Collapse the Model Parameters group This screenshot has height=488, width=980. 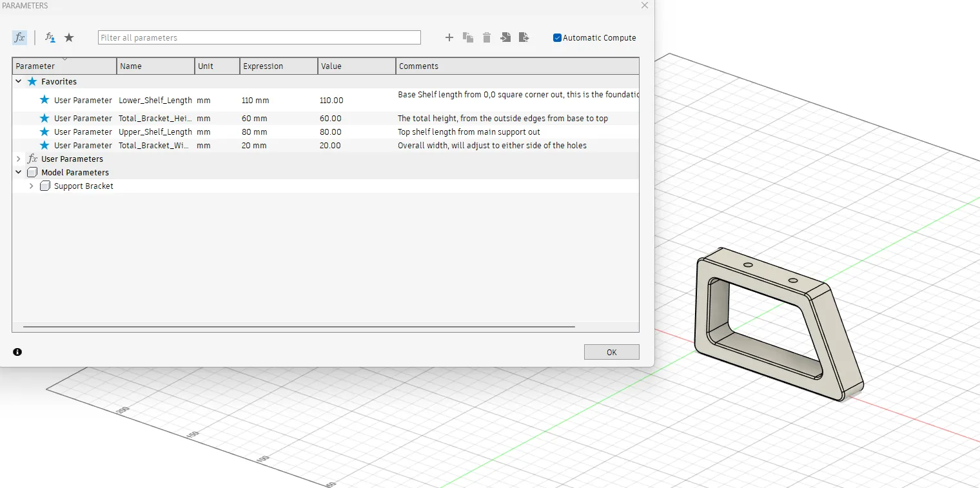[x=18, y=172]
